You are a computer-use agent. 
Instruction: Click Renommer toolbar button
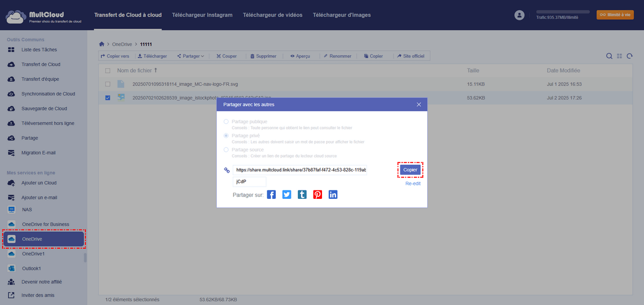pyautogui.click(x=338, y=56)
